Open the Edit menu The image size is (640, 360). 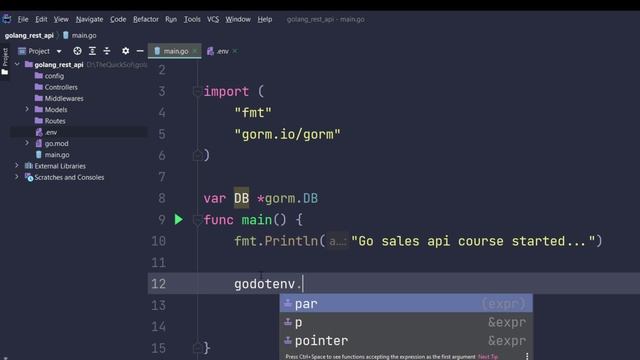(x=41, y=19)
